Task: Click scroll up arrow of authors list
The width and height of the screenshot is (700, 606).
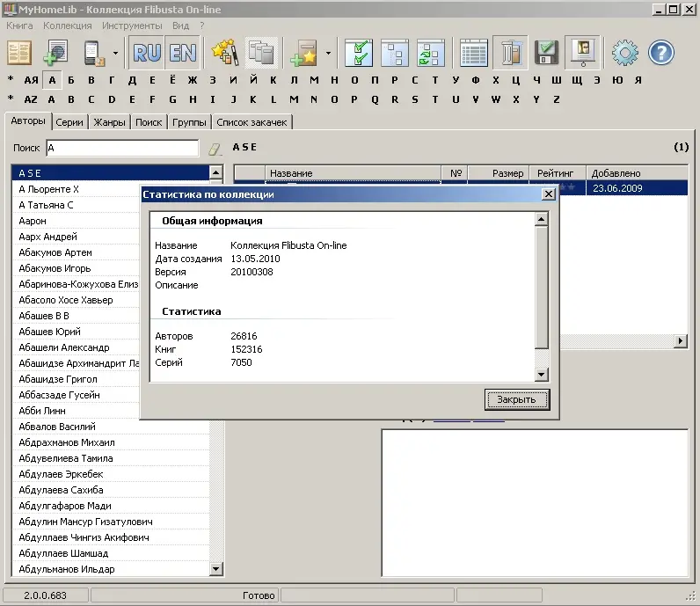Action: (215, 172)
